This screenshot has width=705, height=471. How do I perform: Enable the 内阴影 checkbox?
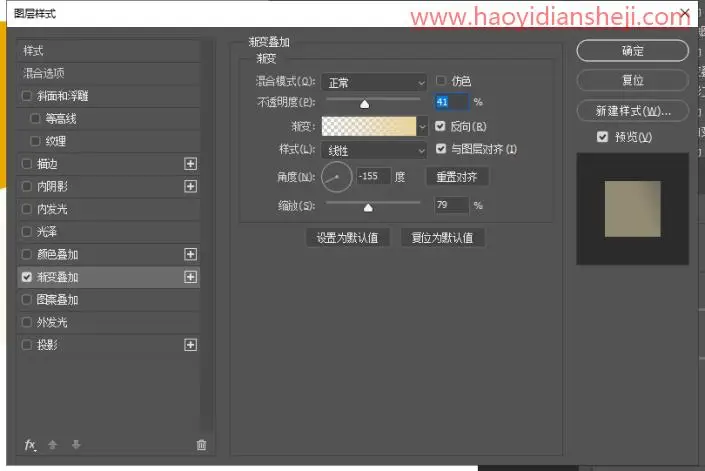point(27,186)
